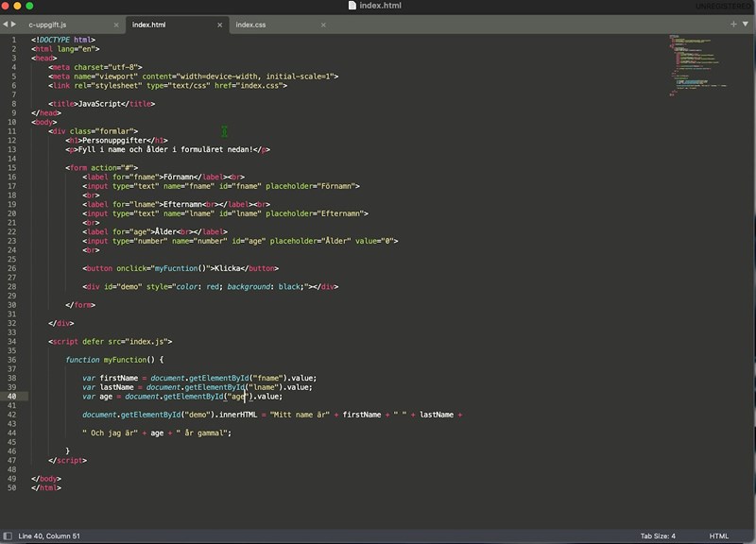Click the green full-screen window button

[x=29, y=6]
